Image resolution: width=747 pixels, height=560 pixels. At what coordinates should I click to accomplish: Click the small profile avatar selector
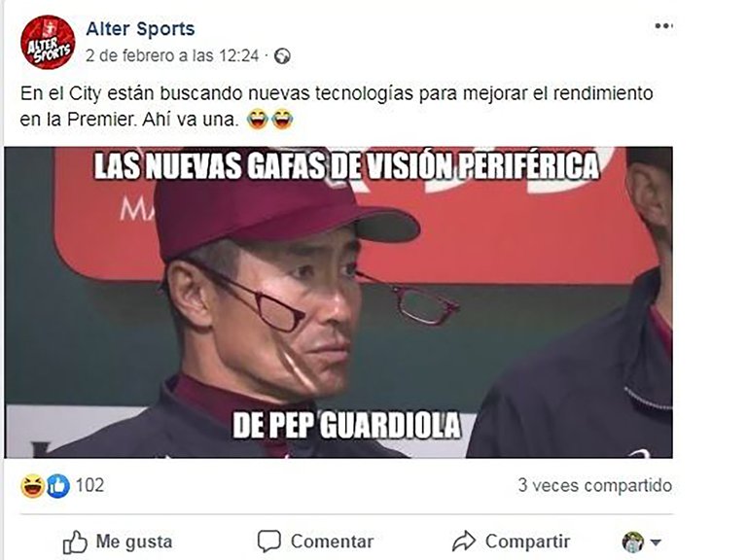pyautogui.click(x=633, y=542)
